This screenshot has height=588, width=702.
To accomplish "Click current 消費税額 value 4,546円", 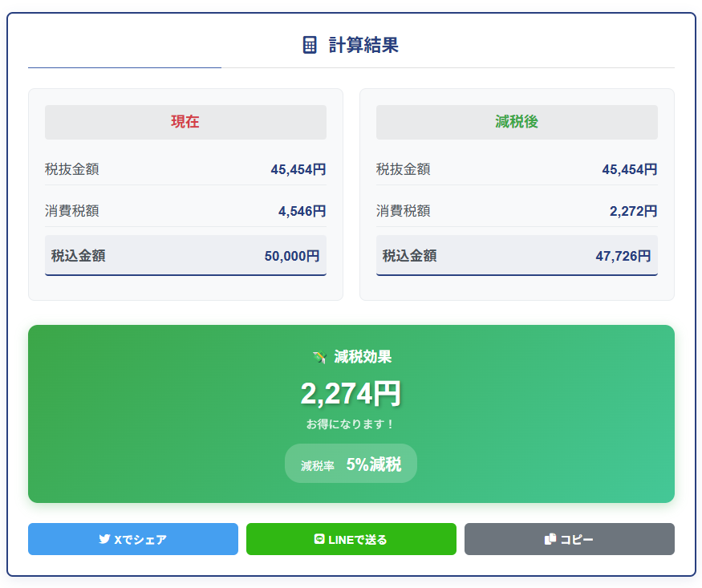I will pyautogui.click(x=302, y=211).
